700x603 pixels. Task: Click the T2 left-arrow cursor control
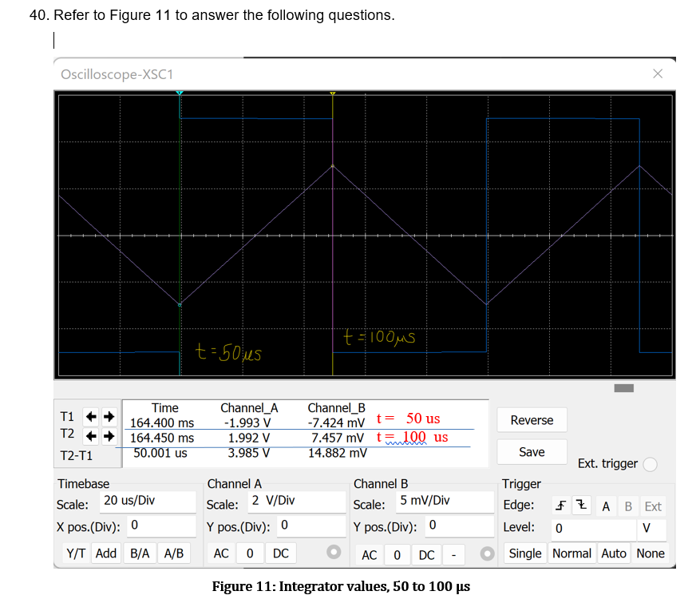(90, 436)
